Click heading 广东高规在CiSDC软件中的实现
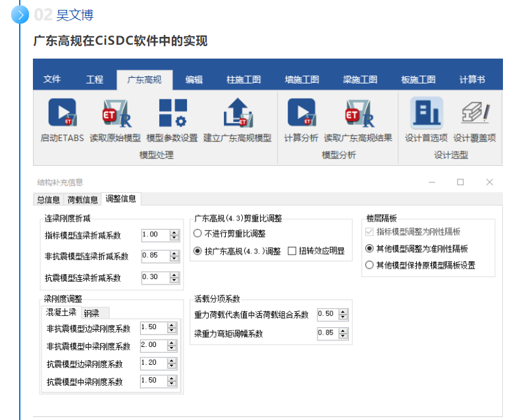The width and height of the screenshot is (526, 420). [x=120, y=41]
